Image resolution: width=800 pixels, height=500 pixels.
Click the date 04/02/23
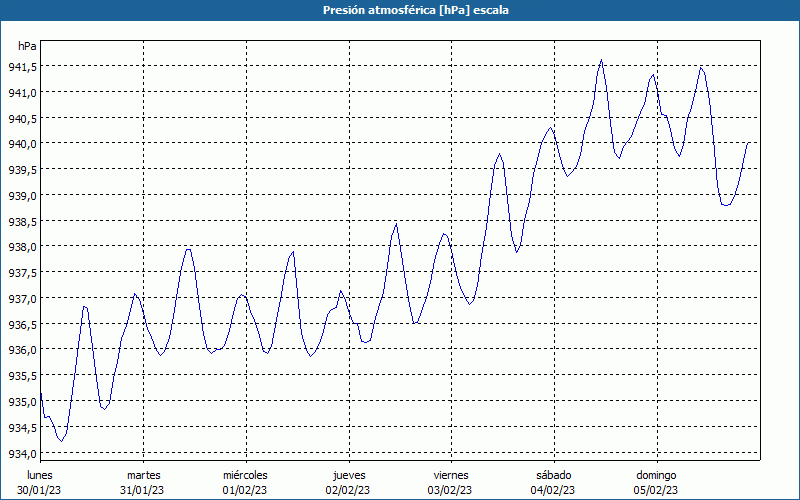click(x=553, y=490)
